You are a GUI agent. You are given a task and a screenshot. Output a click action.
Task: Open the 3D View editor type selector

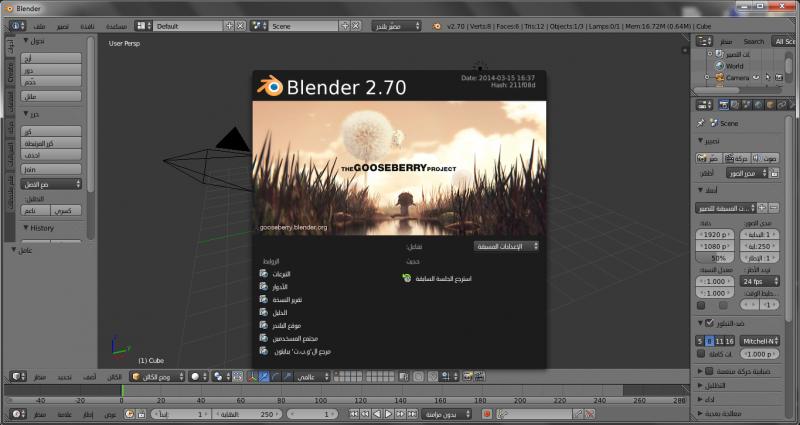(x=18, y=376)
